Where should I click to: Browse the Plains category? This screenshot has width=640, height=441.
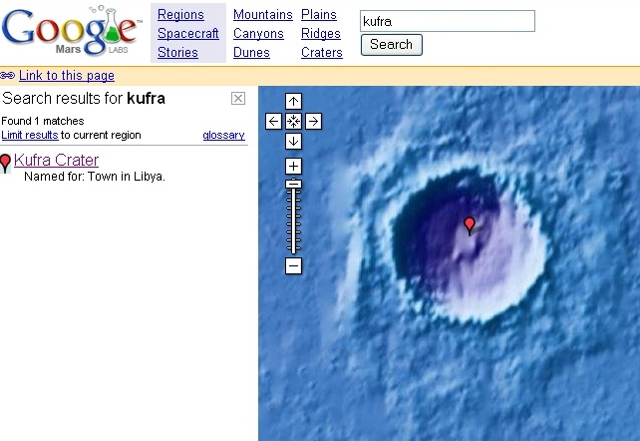(319, 14)
